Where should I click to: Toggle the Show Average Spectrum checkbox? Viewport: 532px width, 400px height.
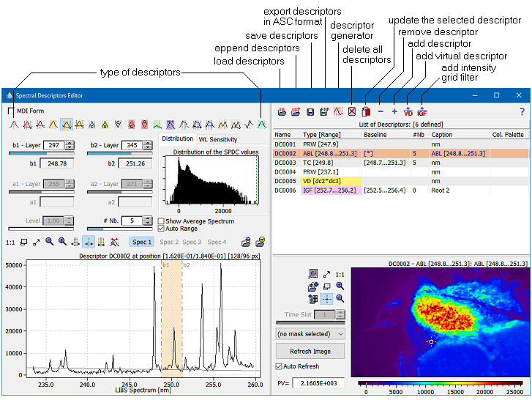162,221
